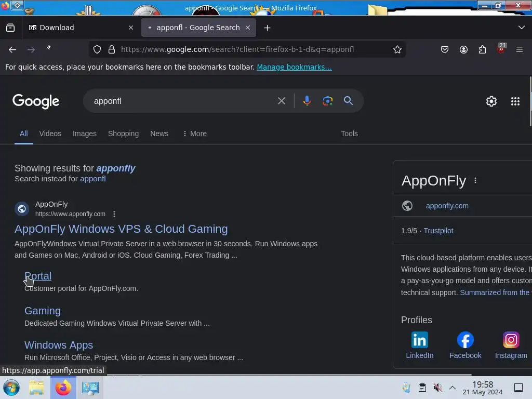Bookmark this page with star icon
The image size is (532, 399).
397,49
